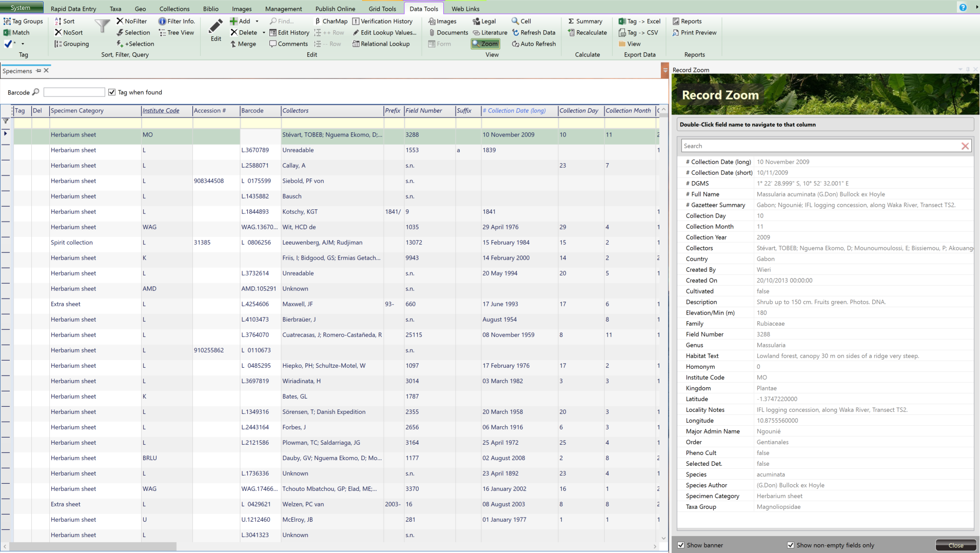Toggle 'Show banner' checkbox
The image size is (980, 553).
(x=681, y=545)
